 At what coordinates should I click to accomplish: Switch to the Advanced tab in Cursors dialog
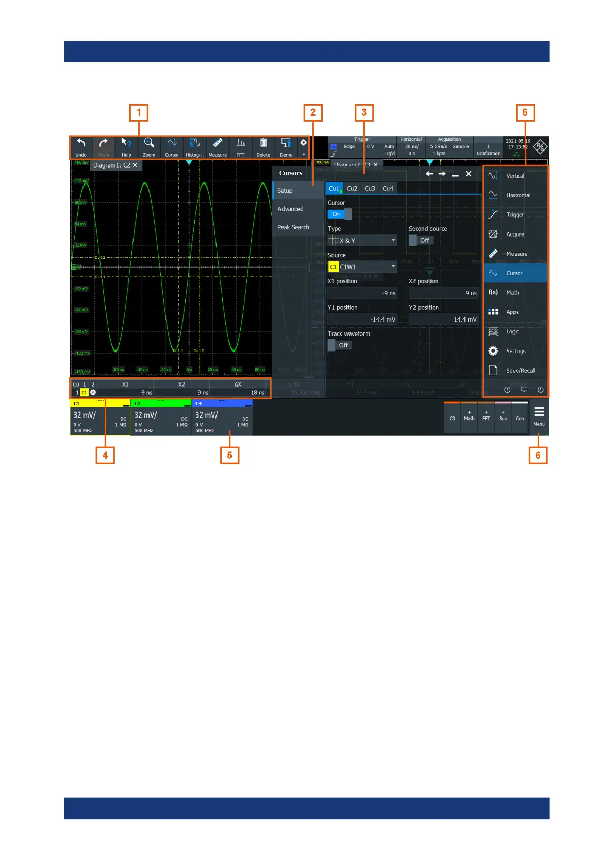tap(298, 209)
